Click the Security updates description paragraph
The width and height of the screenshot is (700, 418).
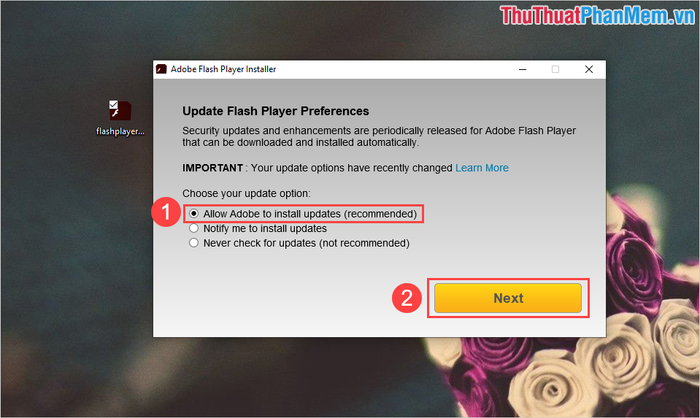pos(379,137)
